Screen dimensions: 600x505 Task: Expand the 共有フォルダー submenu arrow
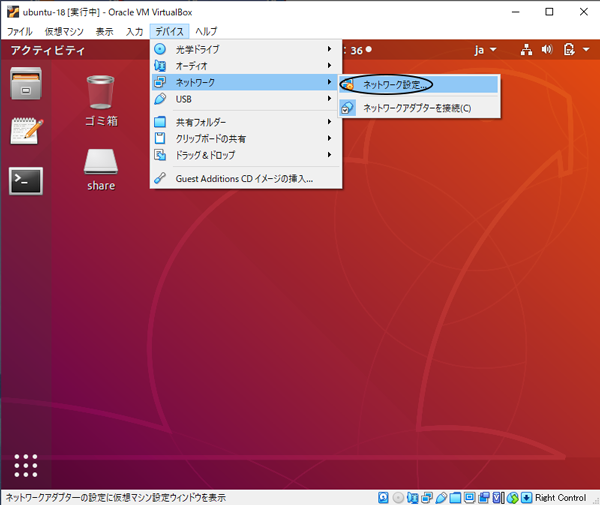pos(329,122)
